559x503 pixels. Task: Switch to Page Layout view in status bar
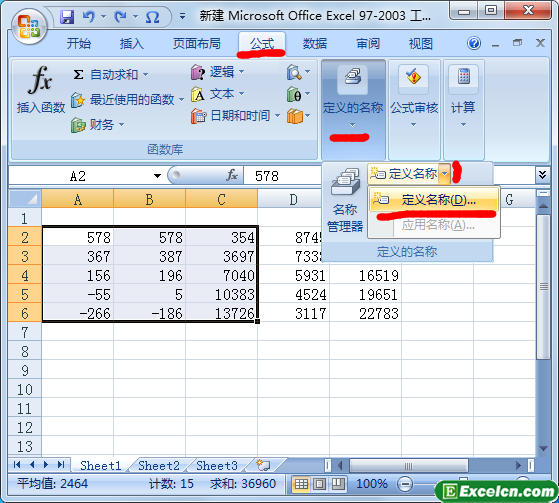319,484
